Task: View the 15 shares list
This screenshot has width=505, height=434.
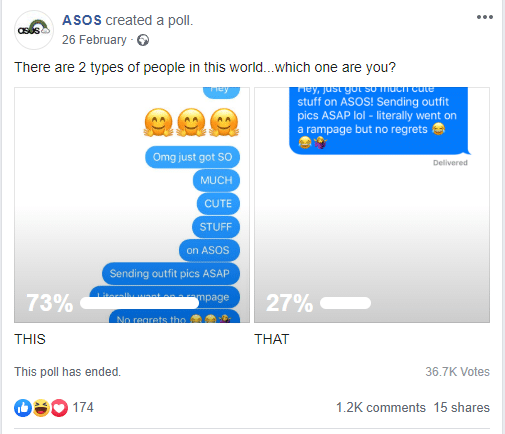Action: tap(461, 407)
